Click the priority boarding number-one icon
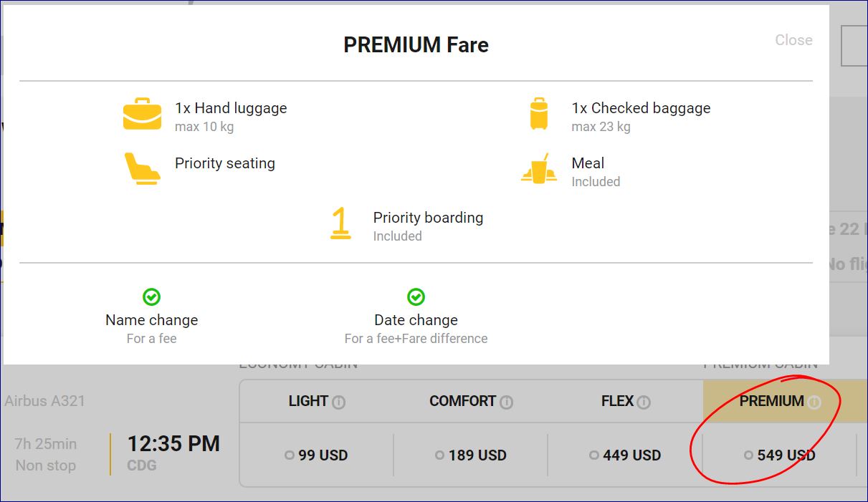This screenshot has height=502, width=868. (340, 223)
